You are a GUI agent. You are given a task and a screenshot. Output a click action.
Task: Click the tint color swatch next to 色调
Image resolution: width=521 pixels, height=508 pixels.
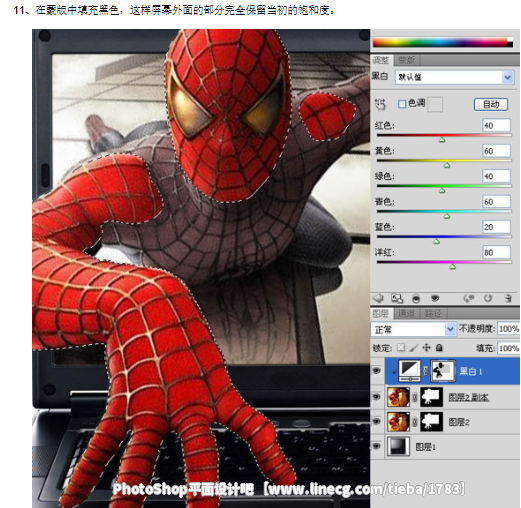[435, 104]
